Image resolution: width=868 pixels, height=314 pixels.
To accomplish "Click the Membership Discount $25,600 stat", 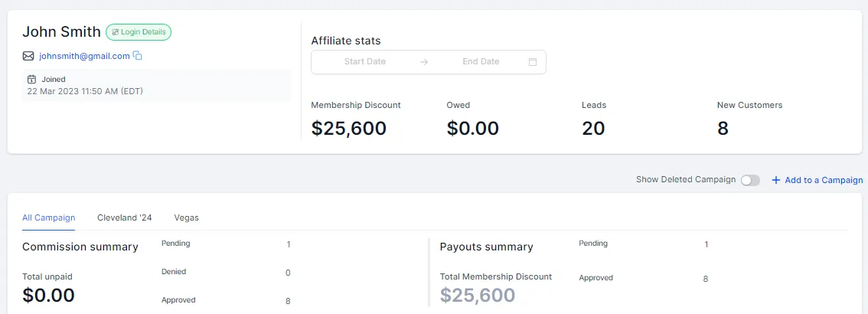I will coord(349,129).
